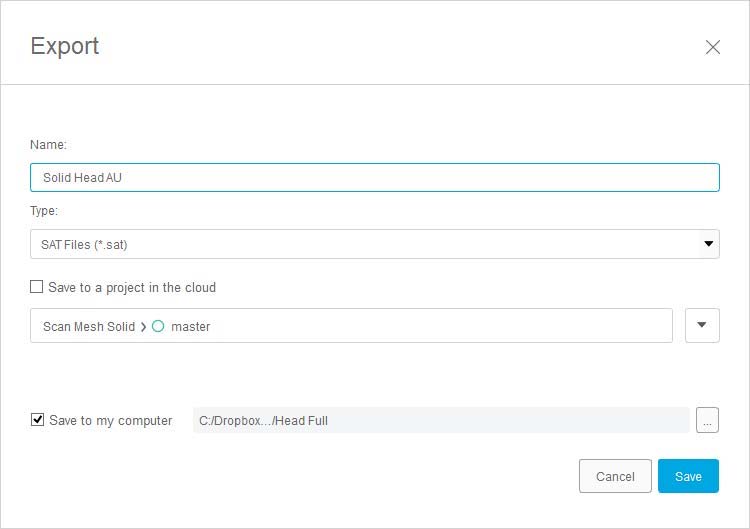Image resolution: width=750 pixels, height=529 pixels.
Task: Click the Type: label
Action: point(44,211)
